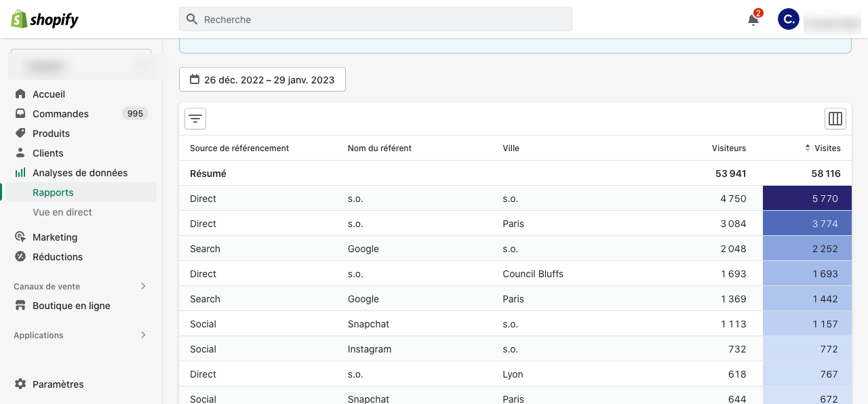The width and height of the screenshot is (868, 404).
Task: Open Commandes in the sidebar
Action: pos(60,114)
